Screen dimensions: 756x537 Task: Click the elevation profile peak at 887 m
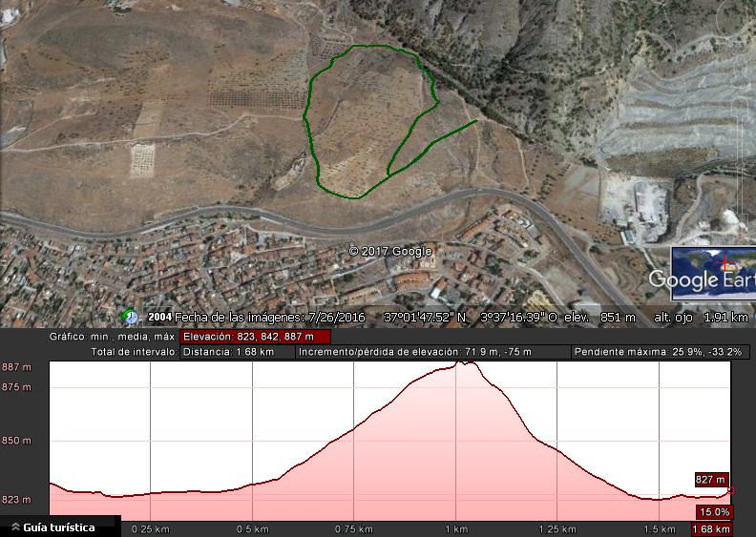point(466,363)
